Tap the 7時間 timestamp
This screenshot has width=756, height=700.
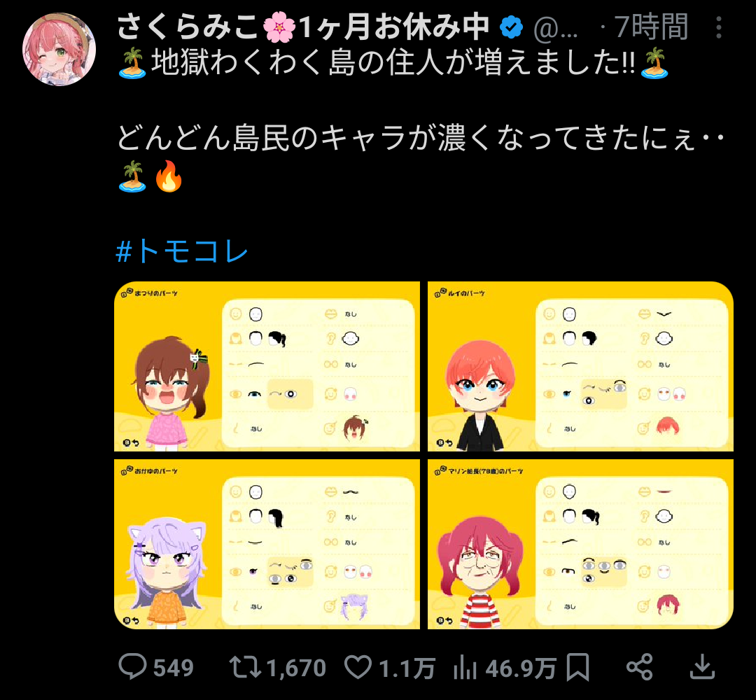[x=651, y=27]
